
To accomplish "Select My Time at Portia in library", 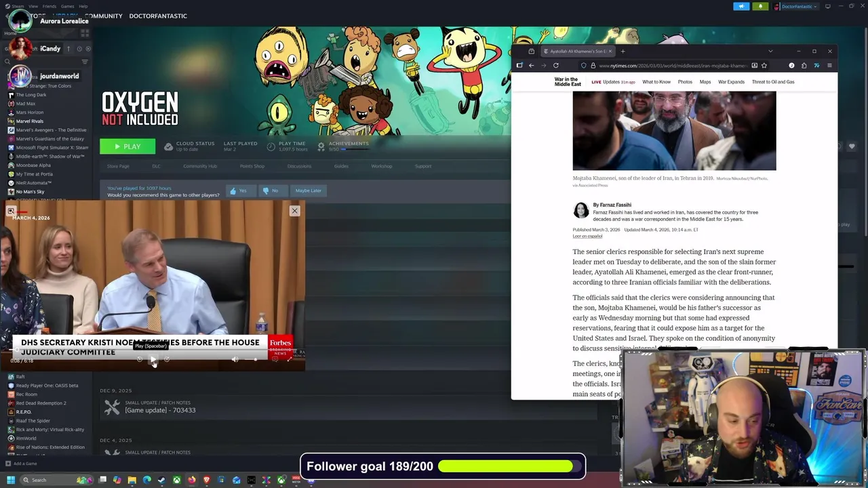I will (34, 174).
